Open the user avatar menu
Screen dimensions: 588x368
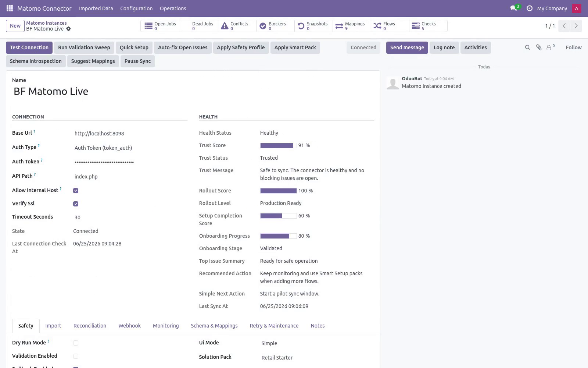576,8
